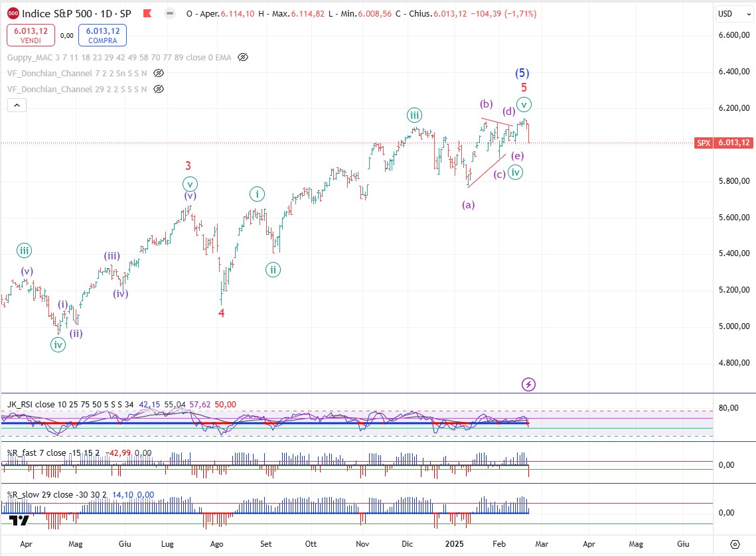Screen dimensions: 756x556
Task: Toggle visibility of Guppy_MAC indicator
Action: tap(243, 57)
